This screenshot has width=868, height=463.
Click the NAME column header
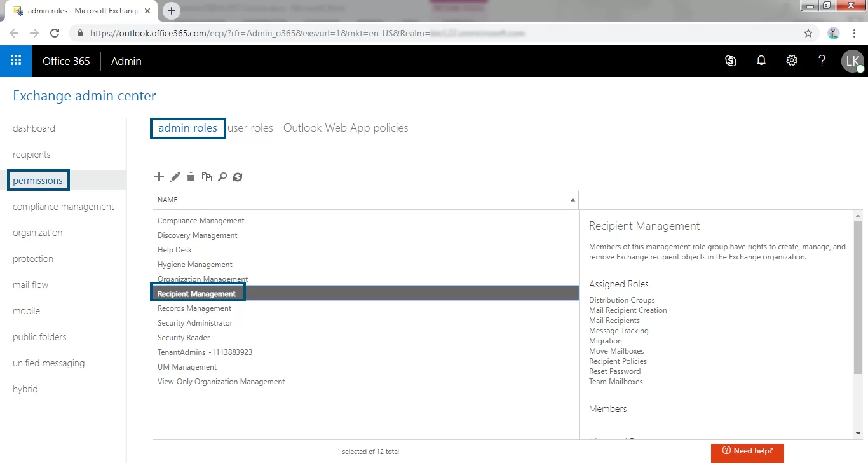coord(167,200)
